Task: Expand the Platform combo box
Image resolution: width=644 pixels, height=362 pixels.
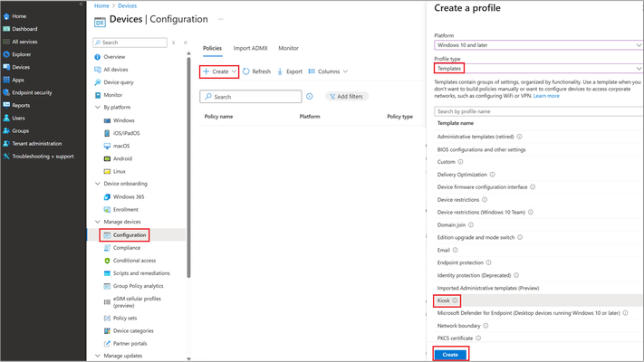Action: tap(538, 45)
